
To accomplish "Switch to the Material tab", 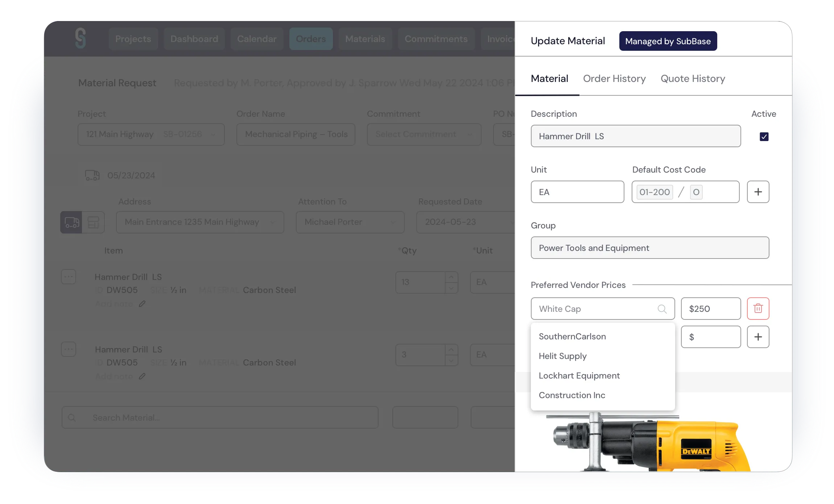I will point(549,79).
